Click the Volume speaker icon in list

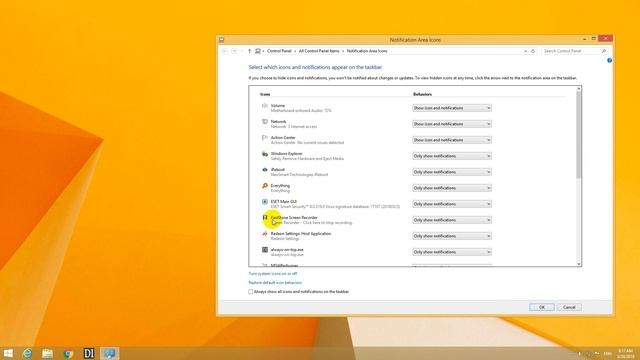tap(264, 106)
